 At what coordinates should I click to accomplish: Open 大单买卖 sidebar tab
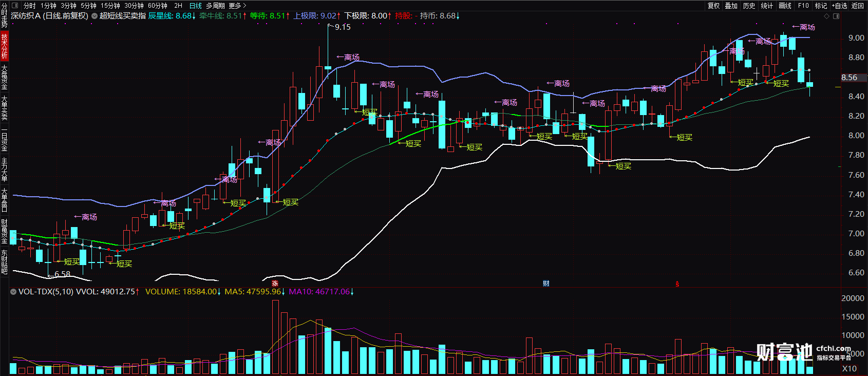[x=4, y=108]
